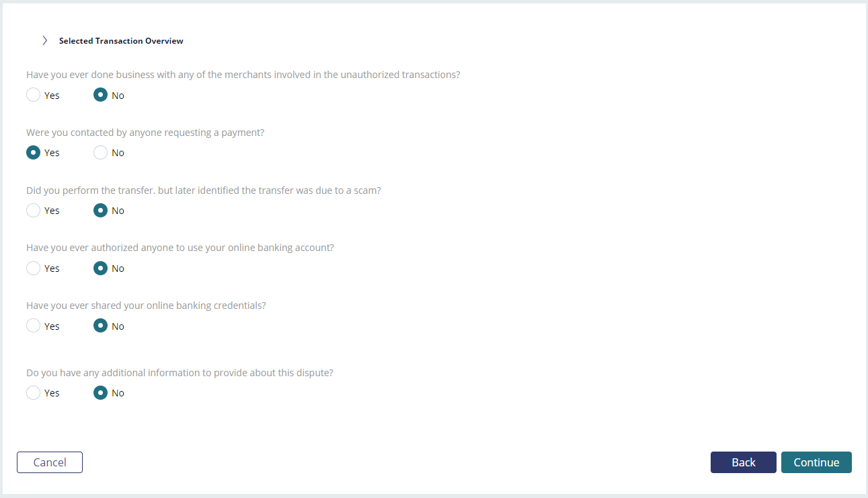Mark Yes for transfer due to a scam
The width and height of the screenshot is (868, 498).
pos(33,211)
